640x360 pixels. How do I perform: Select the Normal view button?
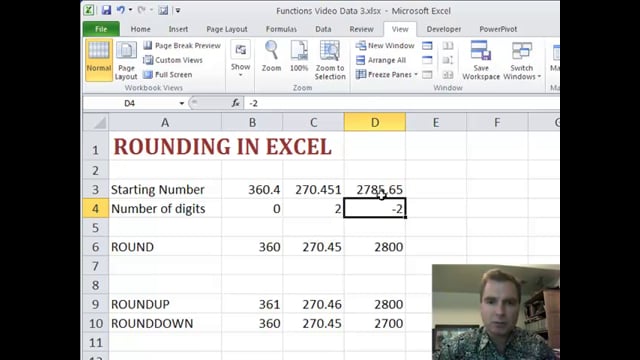coord(99,60)
